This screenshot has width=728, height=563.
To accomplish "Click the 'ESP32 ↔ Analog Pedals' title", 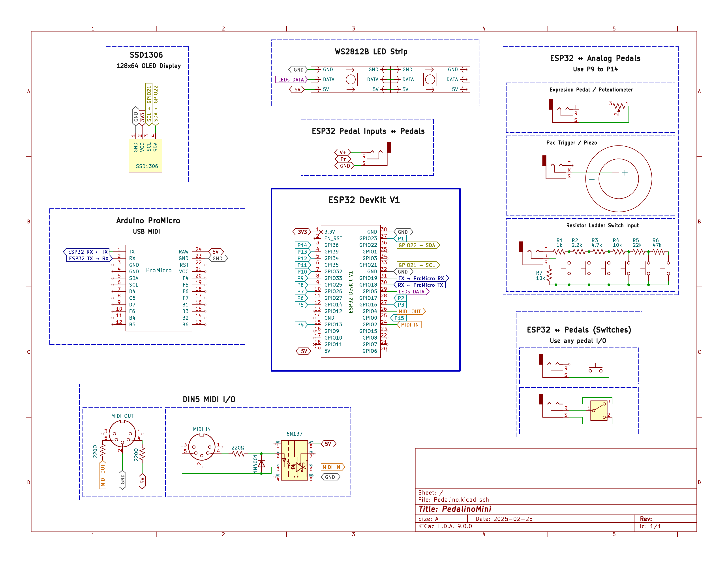I will [595, 58].
